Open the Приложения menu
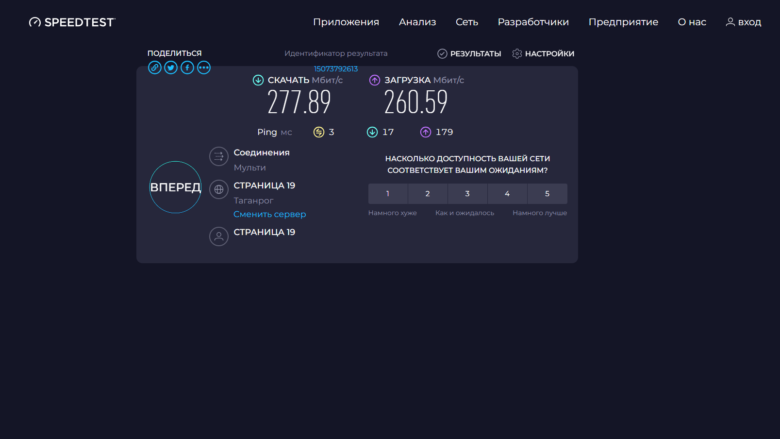Viewport: 780px width, 439px height. [x=346, y=22]
